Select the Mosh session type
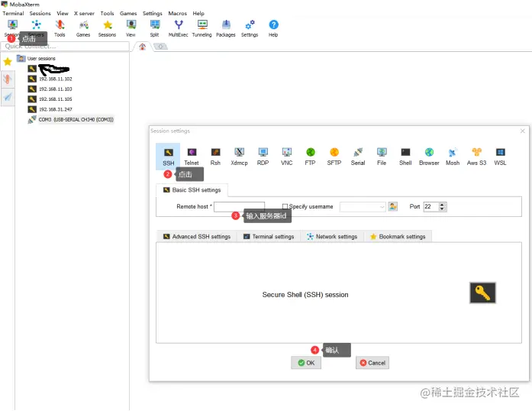The image size is (532, 411). pos(453,157)
